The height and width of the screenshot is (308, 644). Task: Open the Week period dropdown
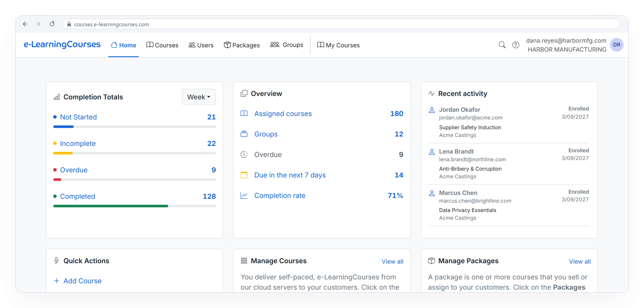pos(199,97)
